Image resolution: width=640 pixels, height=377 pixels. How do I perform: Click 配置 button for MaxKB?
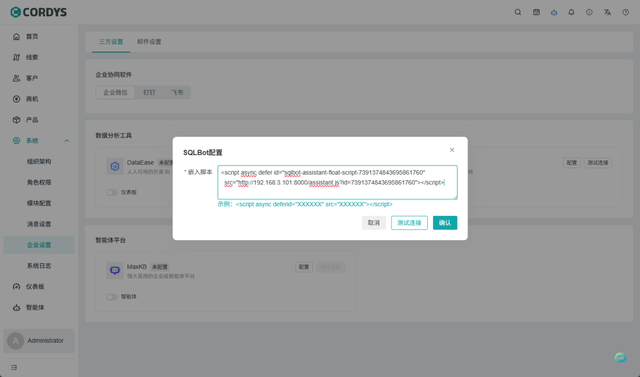click(304, 267)
